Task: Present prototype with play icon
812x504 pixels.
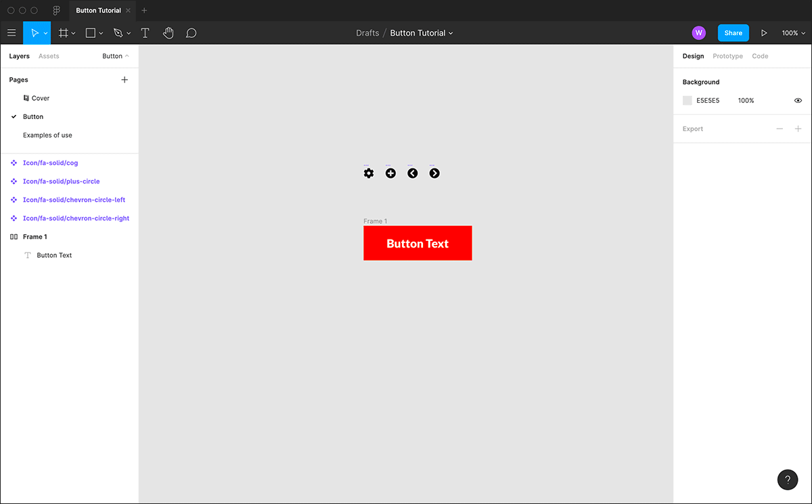Action: coord(764,32)
